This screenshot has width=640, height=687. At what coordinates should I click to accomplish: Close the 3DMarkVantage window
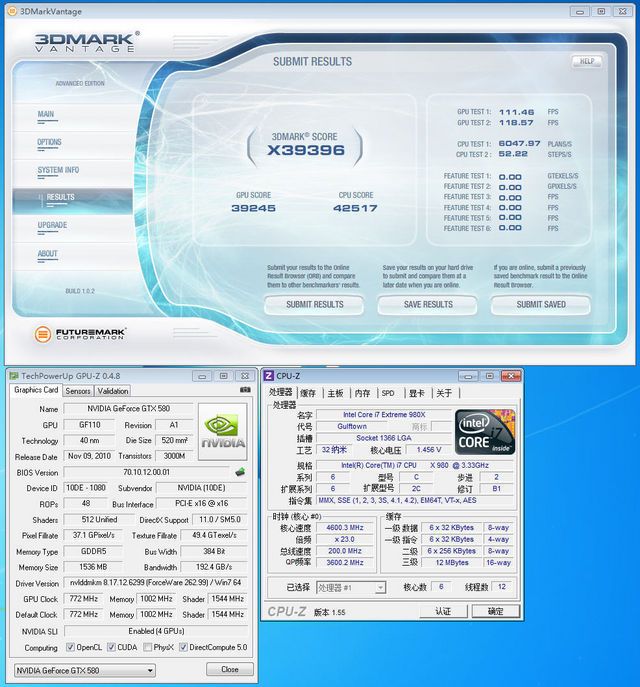coord(622,11)
